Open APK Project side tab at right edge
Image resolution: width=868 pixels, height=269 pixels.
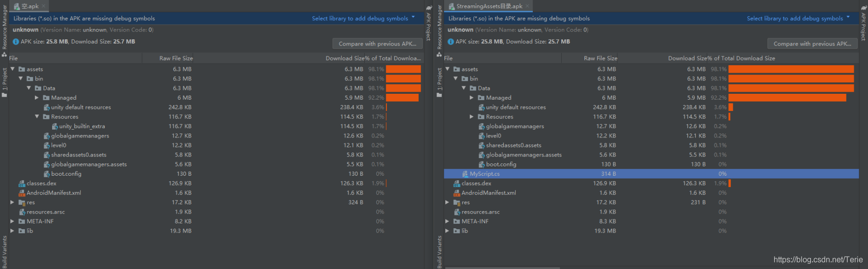coord(864,24)
